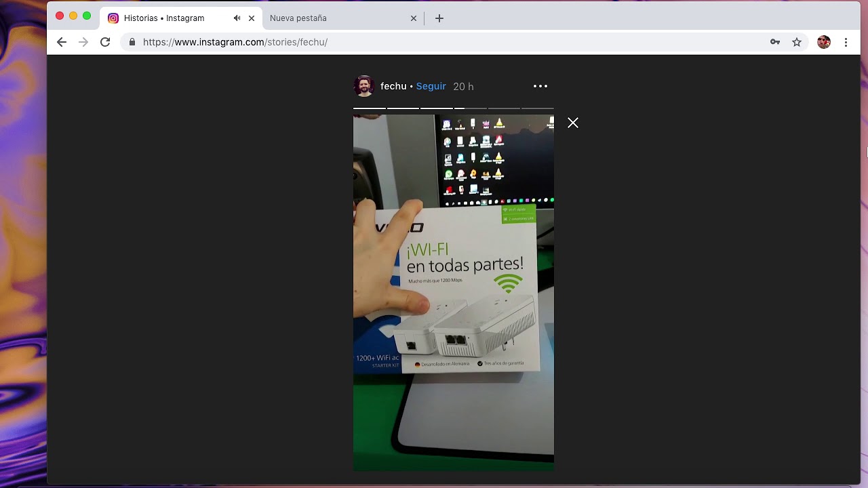Open saved passwords key icon
The width and height of the screenshot is (868, 488).
pos(775,42)
